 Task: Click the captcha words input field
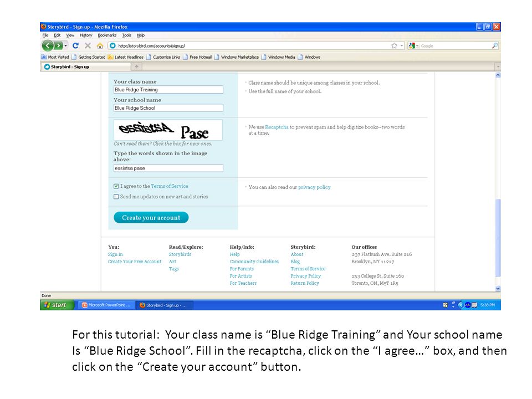click(168, 168)
